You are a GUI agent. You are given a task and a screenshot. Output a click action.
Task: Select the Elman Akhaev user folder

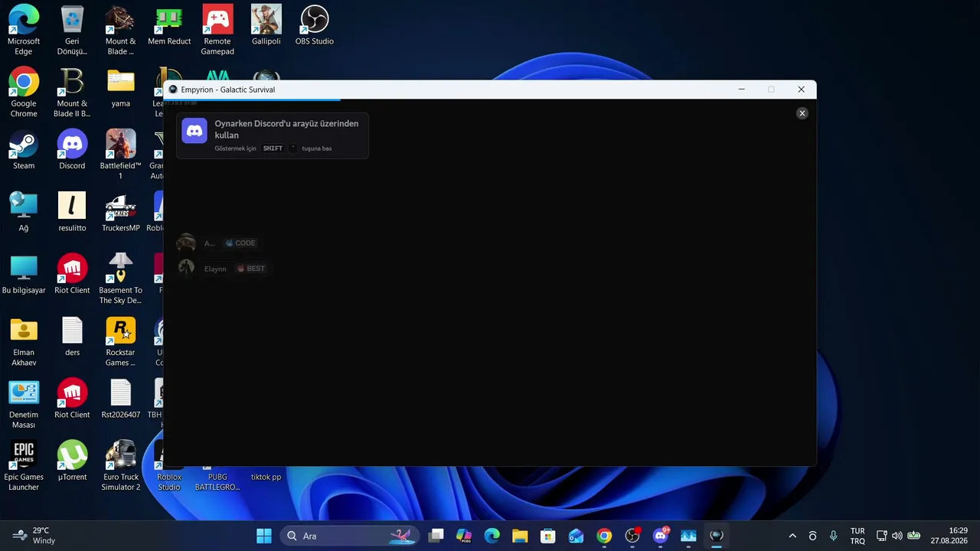(24, 341)
